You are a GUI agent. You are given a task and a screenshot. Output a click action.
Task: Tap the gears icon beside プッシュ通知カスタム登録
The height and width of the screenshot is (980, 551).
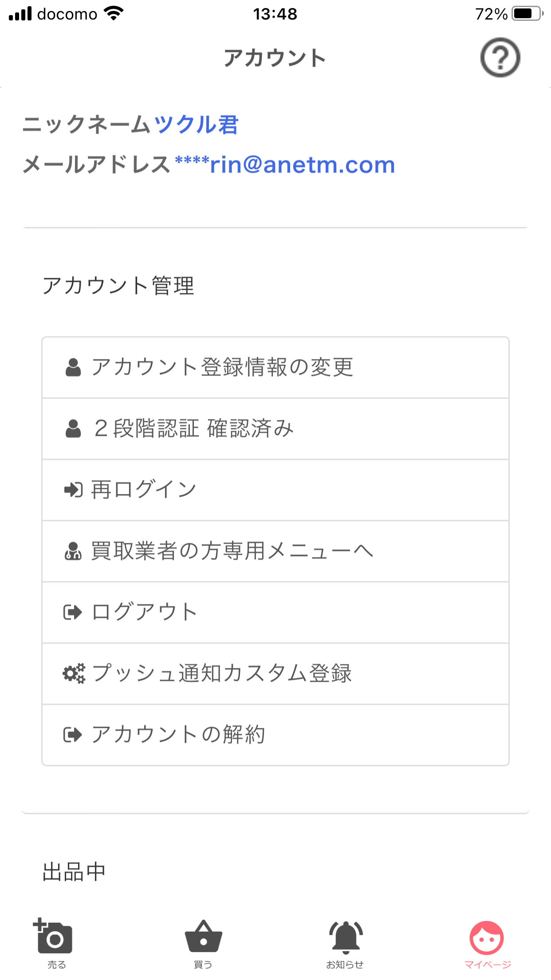click(x=74, y=674)
